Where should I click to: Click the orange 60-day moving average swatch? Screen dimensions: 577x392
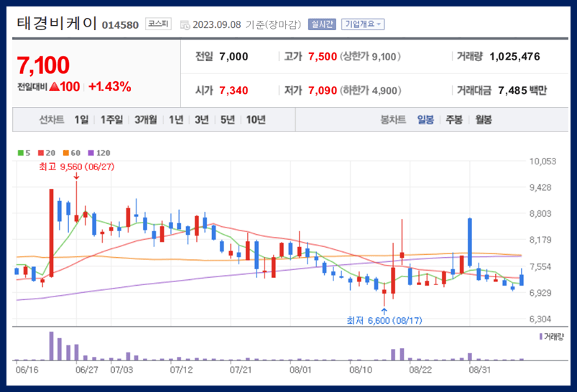point(66,153)
